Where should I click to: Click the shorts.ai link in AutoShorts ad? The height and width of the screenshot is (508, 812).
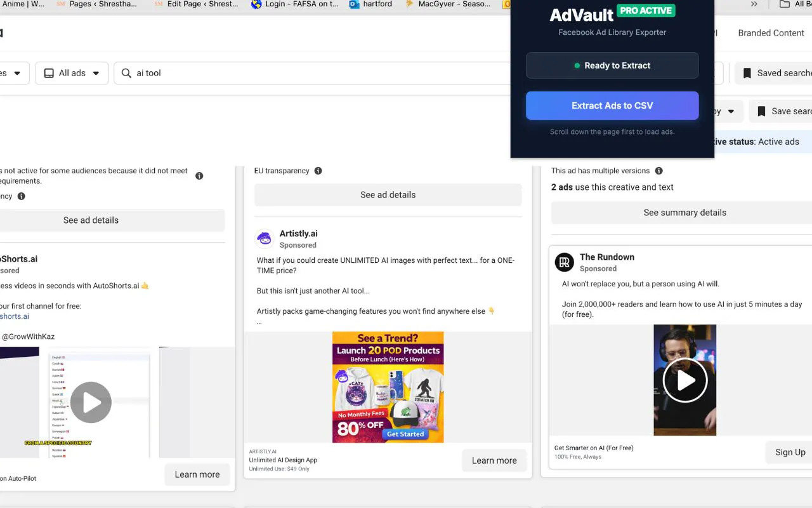tap(15, 316)
